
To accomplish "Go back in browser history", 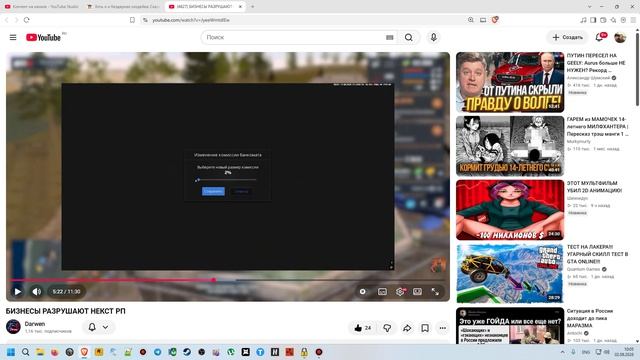I will click(x=7, y=20).
